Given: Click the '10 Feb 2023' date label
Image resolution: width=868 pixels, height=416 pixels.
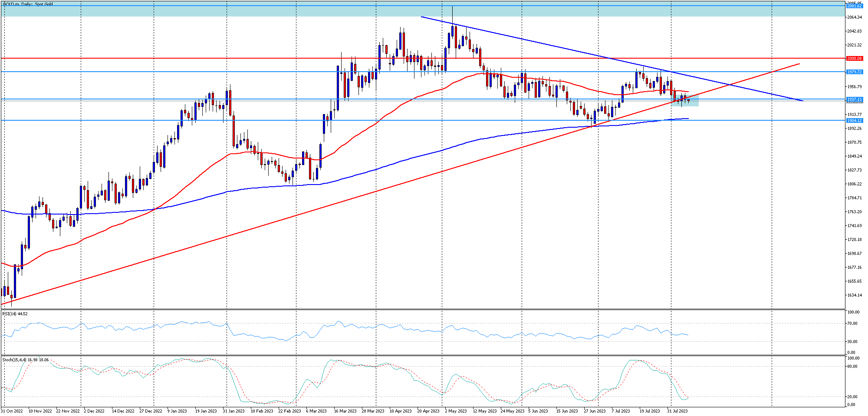Looking at the screenshot, I should point(262,411).
